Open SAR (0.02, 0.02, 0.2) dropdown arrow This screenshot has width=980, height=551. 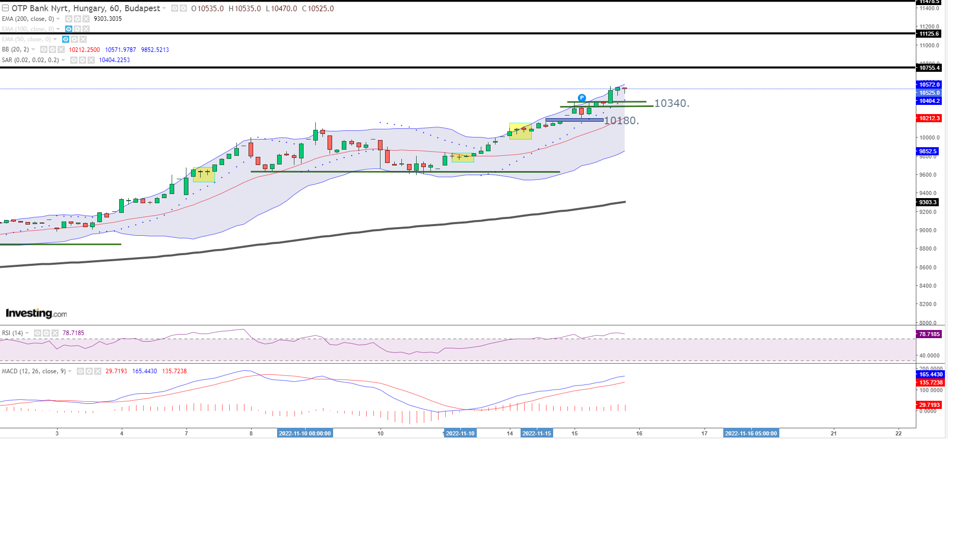pos(63,60)
